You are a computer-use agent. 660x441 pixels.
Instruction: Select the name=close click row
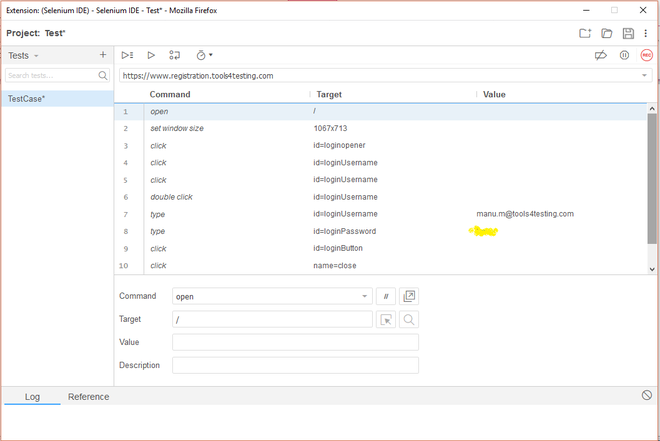(380, 266)
